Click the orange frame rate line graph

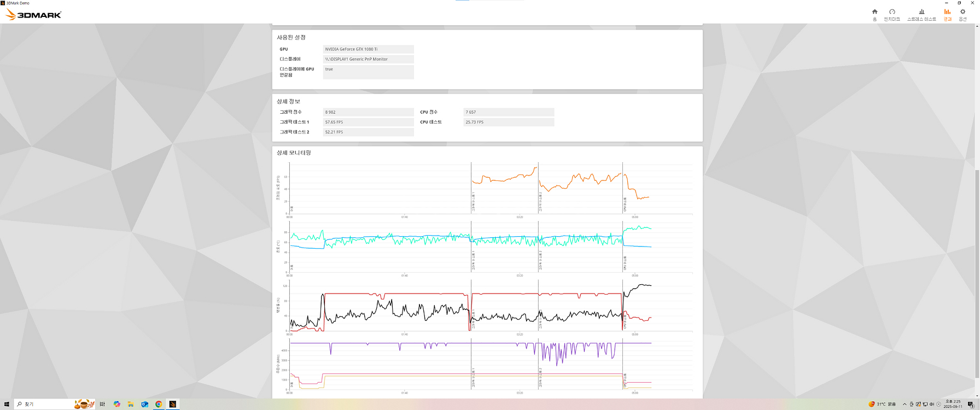503,179
